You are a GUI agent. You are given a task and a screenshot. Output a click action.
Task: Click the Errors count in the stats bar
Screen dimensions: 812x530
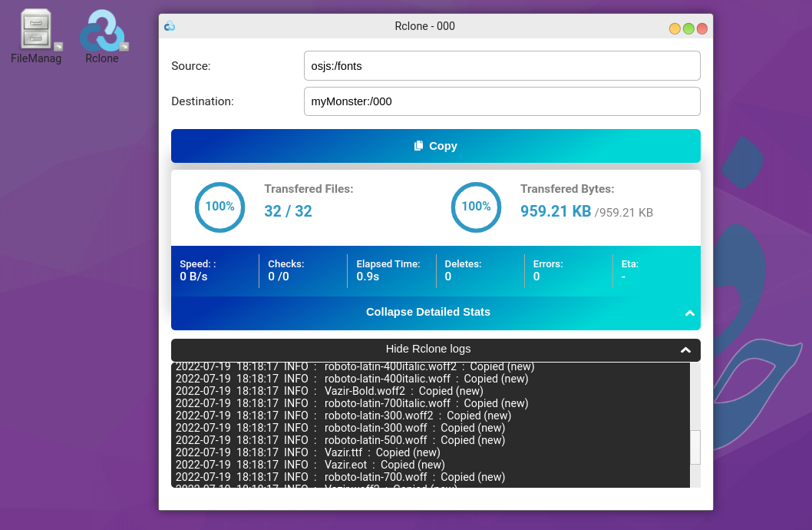pos(536,277)
